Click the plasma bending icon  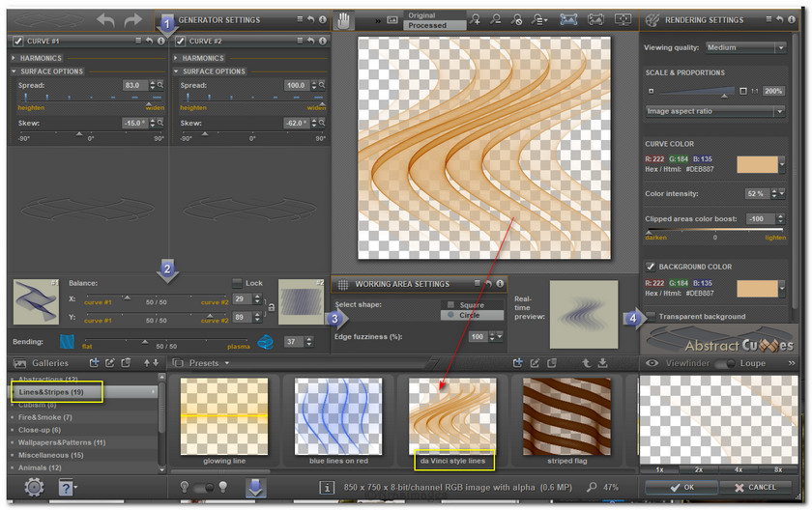[x=265, y=342]
